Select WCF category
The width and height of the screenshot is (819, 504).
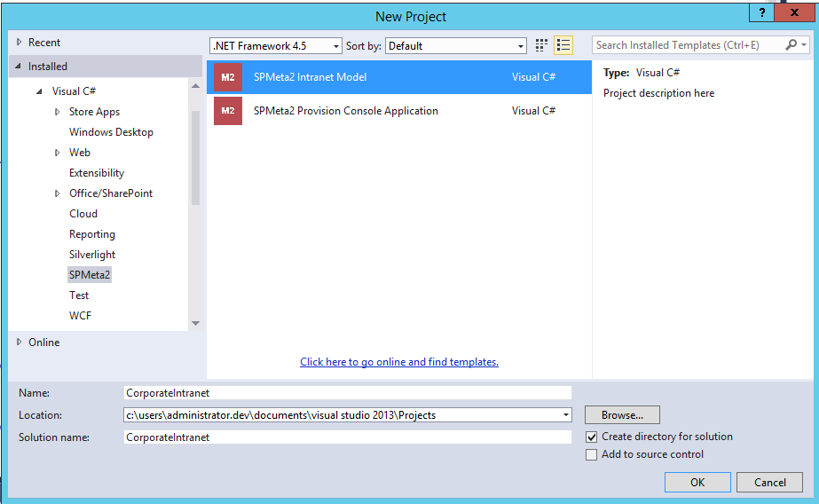click(x=80, y=316)
